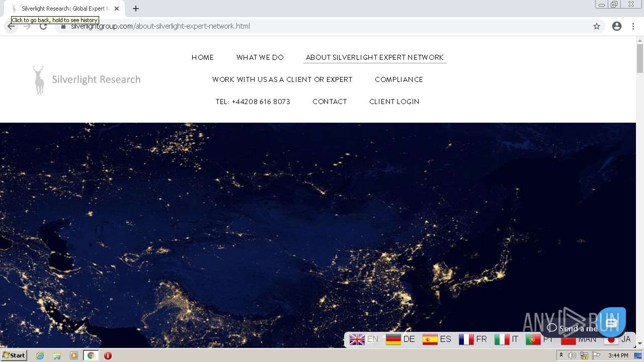Go back using the browser back arrow
The width and height of the screenshot is (644, 362).
click(11, 26)
